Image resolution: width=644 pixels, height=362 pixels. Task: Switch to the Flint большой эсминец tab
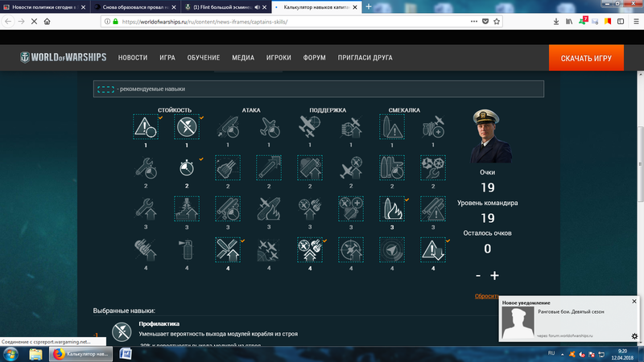[226, 7]
